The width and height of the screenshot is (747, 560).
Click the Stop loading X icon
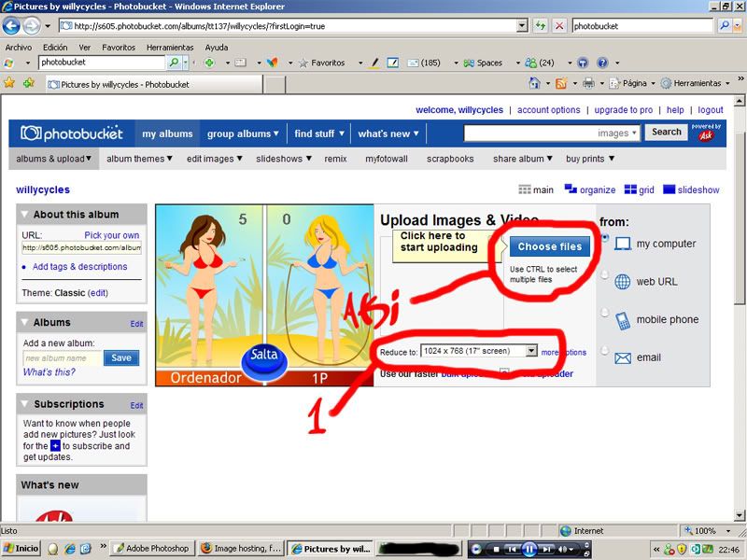559,26
